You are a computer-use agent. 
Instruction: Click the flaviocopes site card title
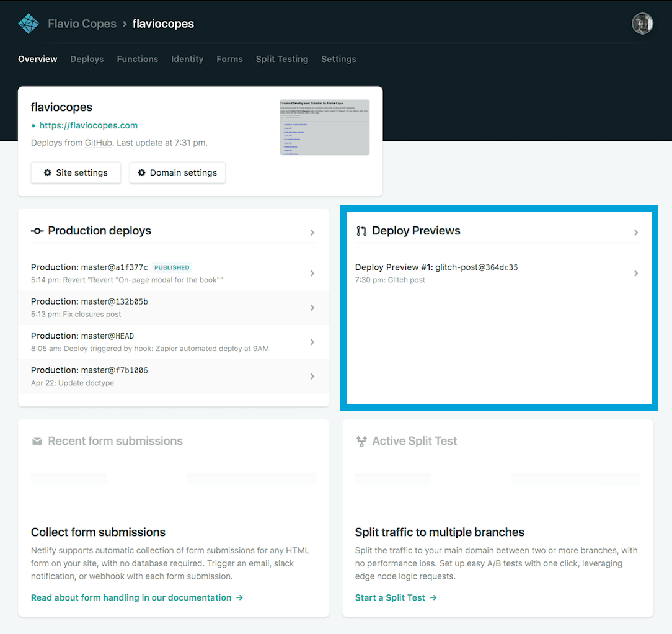pyautogui.click(x=62, y=107)
